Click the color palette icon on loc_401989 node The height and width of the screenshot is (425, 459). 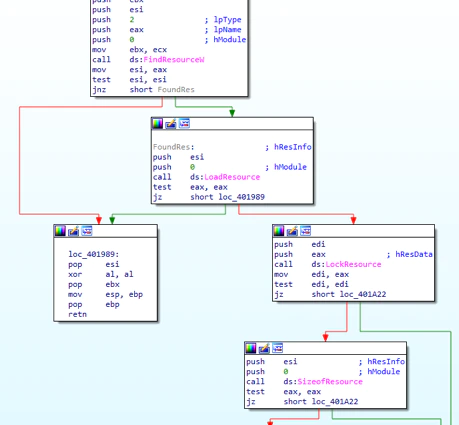(x=60, y=231)
